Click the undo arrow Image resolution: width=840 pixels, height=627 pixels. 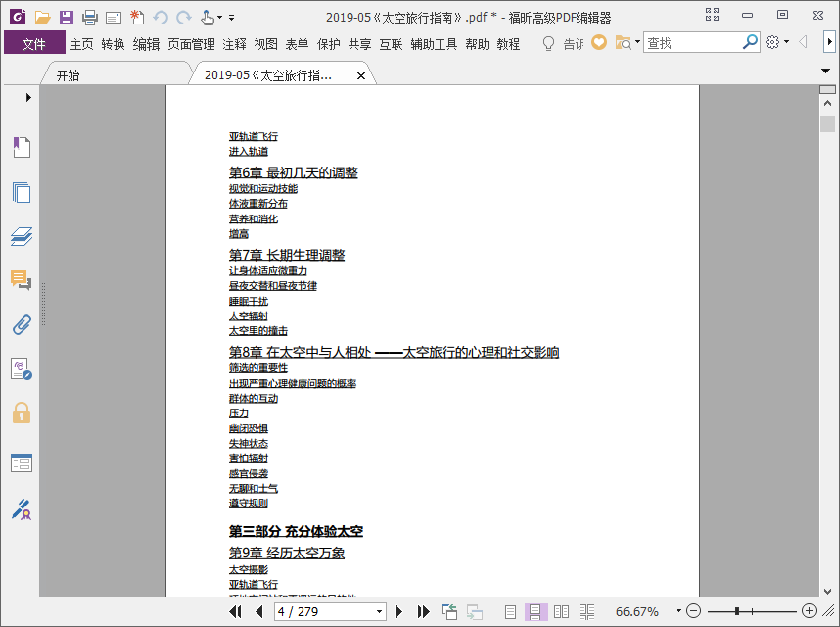tap(161, 18)
